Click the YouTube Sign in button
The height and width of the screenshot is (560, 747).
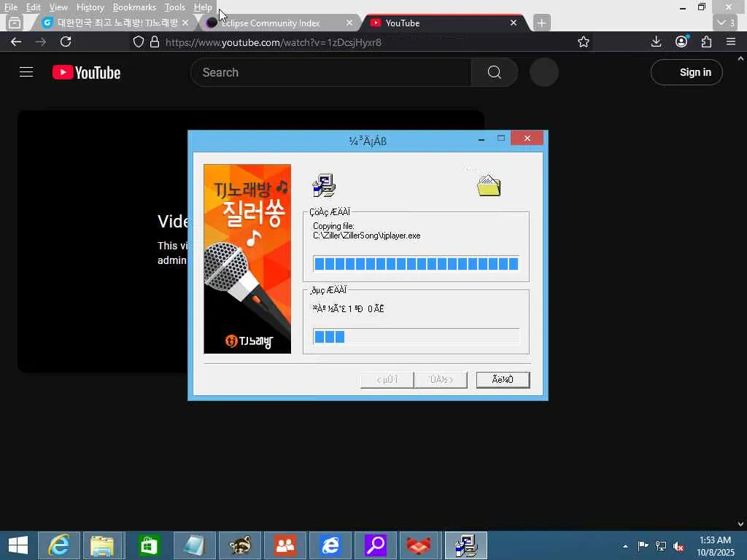(x=686, y=72)
